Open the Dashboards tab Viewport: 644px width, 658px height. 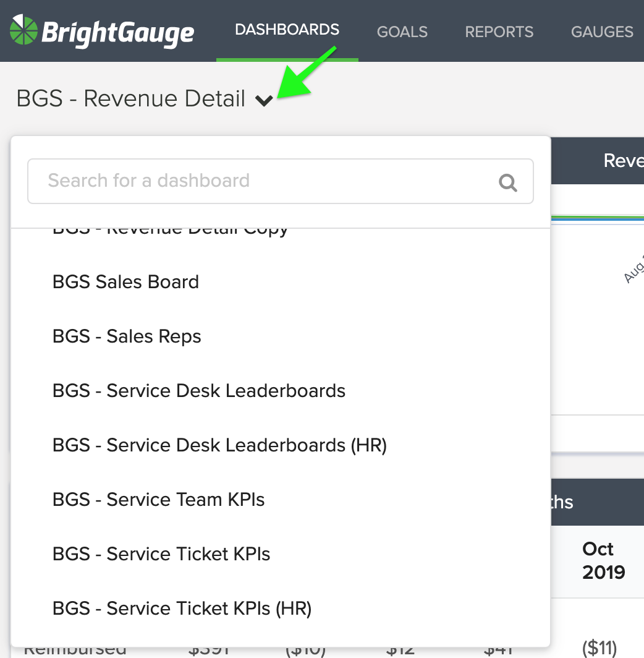coord(287,30)
